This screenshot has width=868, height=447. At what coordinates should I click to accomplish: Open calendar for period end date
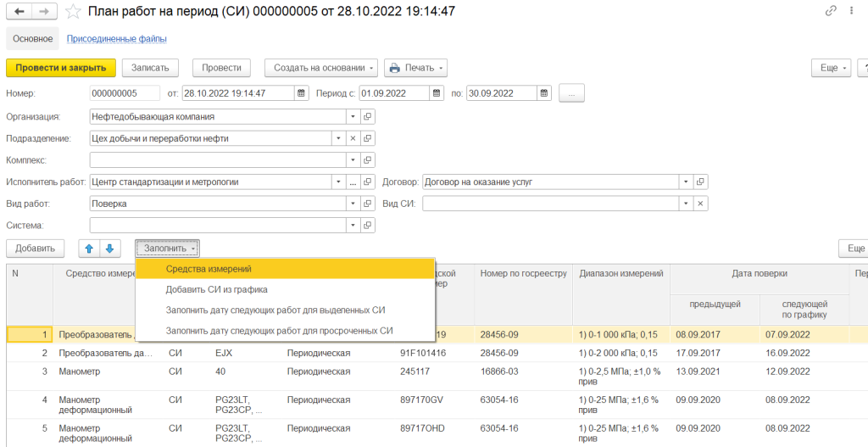point(543,93)
